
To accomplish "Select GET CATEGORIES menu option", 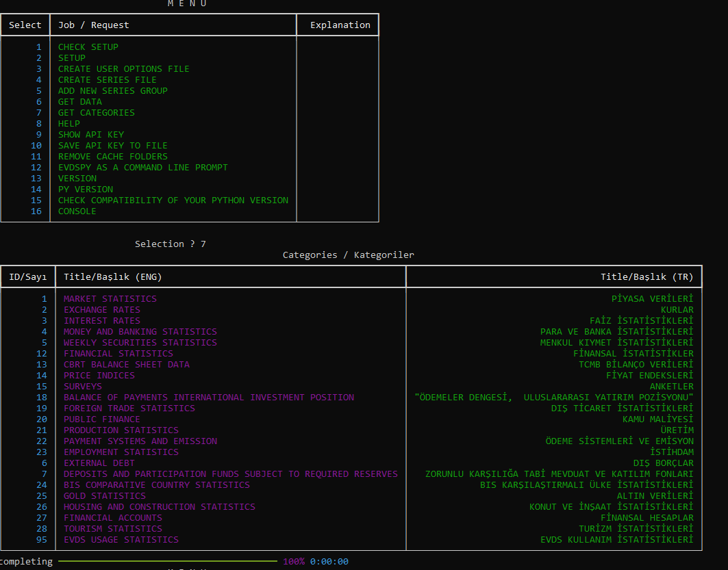I will click(x=96, y=113).
